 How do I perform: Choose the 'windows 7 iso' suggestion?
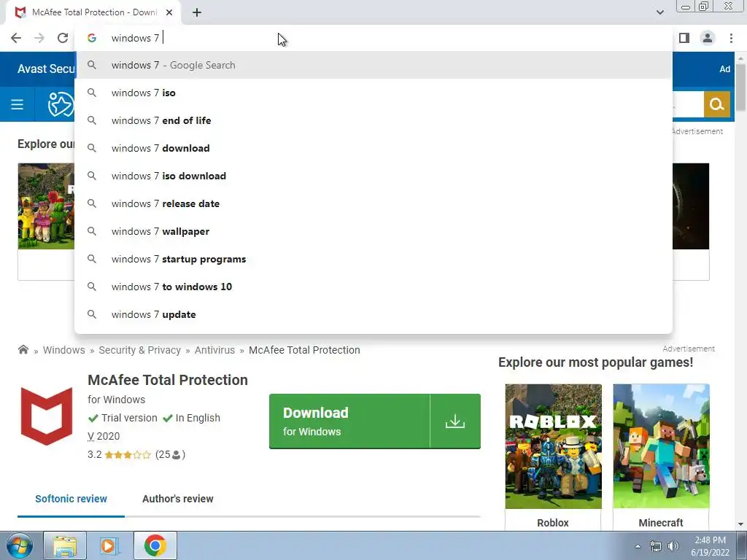(x=373, y=93)
